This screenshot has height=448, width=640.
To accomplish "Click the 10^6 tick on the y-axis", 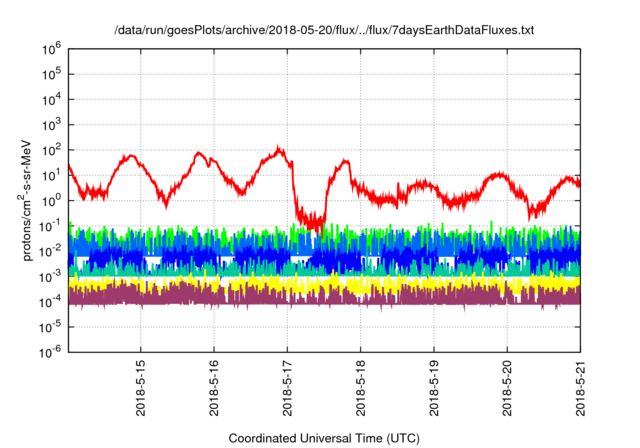I will [52, 48].
